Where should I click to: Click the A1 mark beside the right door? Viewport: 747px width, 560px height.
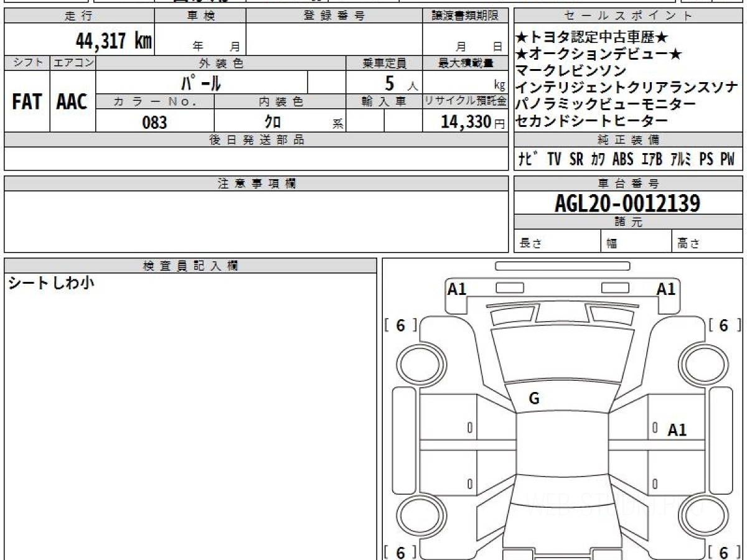pos(677,430)
